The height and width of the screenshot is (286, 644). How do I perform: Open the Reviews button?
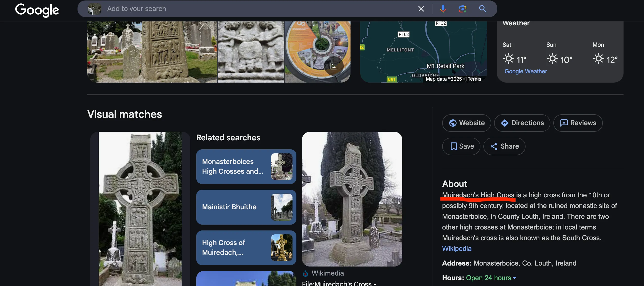click(x=578, y=123)
